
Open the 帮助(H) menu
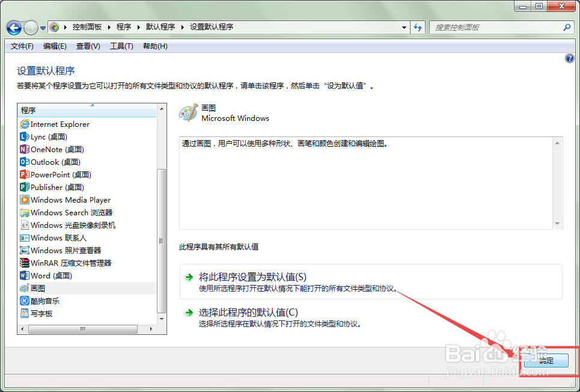[155, 46]
